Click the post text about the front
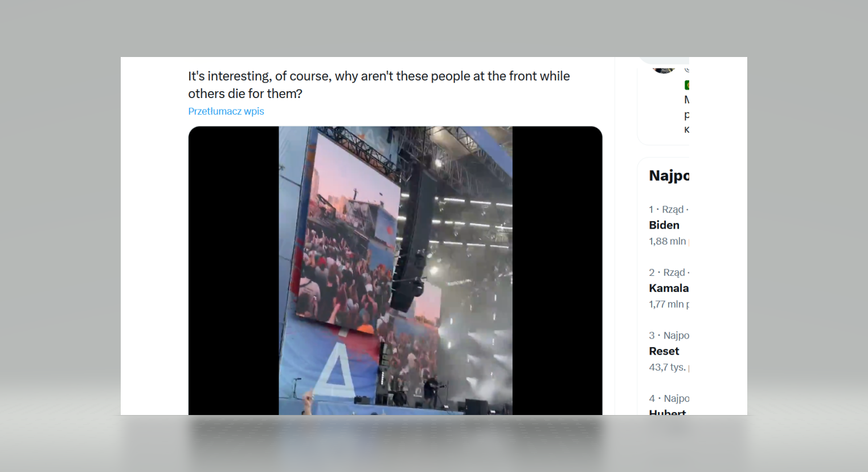The image size is (868, 472). click(379, 85)
